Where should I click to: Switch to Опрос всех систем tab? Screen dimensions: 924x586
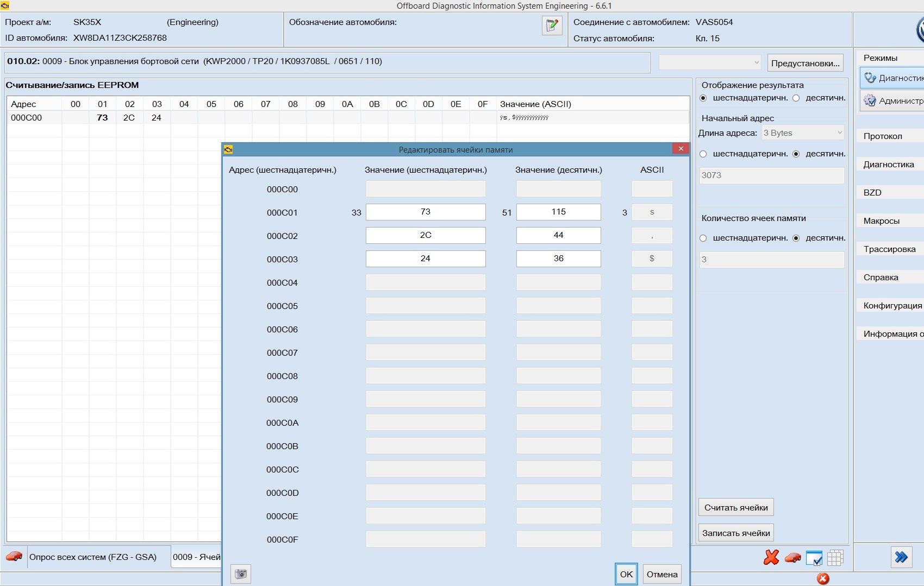92,557
